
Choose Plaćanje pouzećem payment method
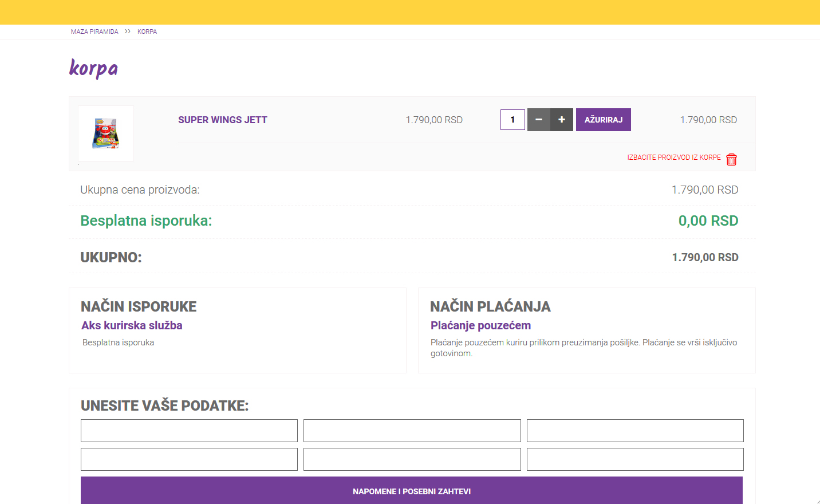[x=480, y=325]
